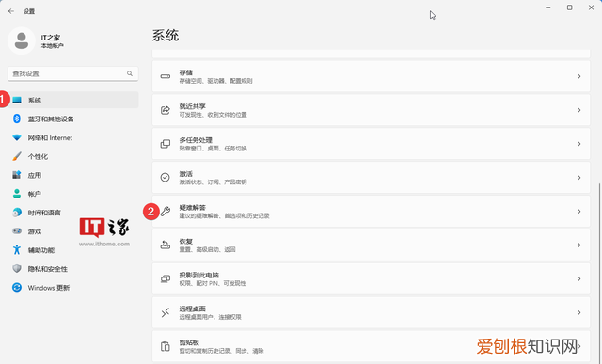
Task: Click the Bluetooth sidebar icon
Action: (x=17, y=119)
